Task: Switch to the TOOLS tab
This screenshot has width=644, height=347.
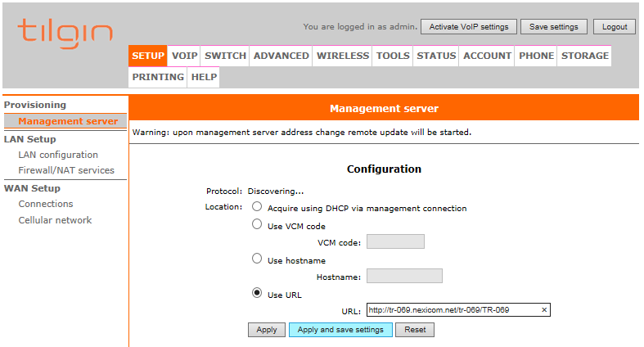Action: click(393, 56)
